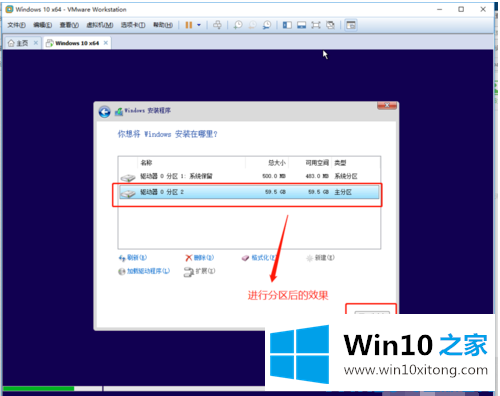500x396 pixels.
Task: Open the dropdown arrow beside the pause button
Action: point(199,25)
